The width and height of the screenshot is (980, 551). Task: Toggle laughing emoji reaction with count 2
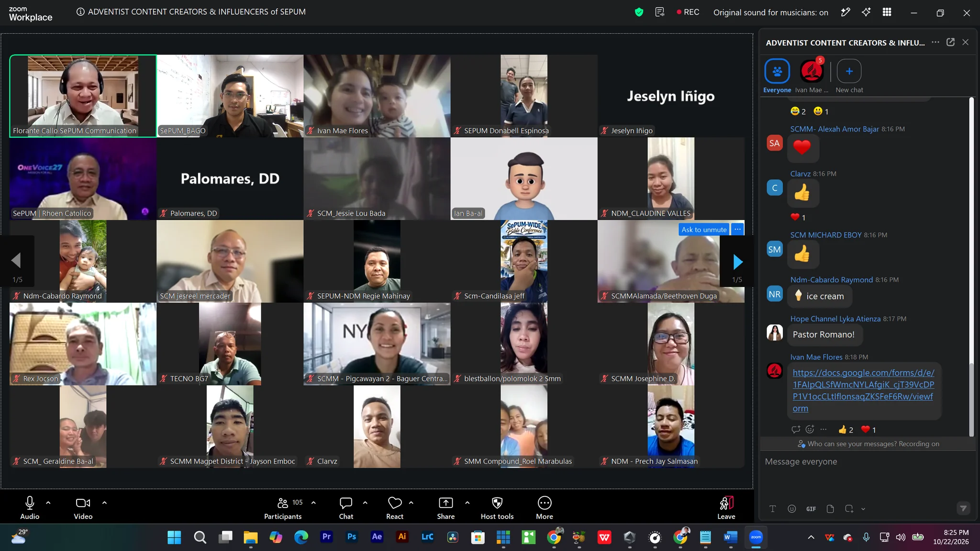coord(798,111)
